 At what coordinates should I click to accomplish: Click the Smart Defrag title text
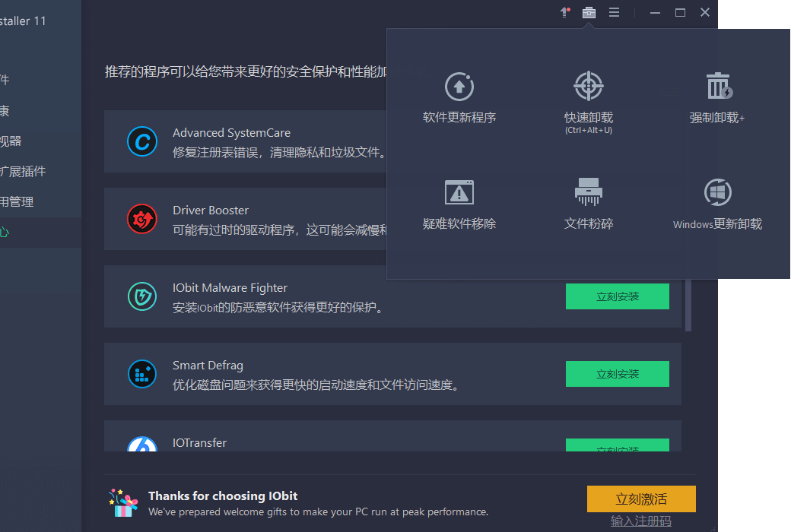pyautogui.click(x=208, y=366)
